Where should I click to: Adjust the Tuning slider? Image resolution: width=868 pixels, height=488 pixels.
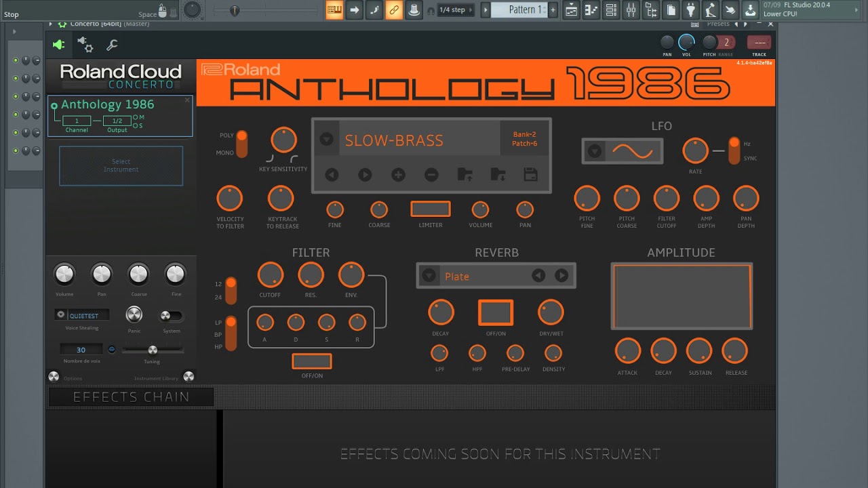pos(153,350)
